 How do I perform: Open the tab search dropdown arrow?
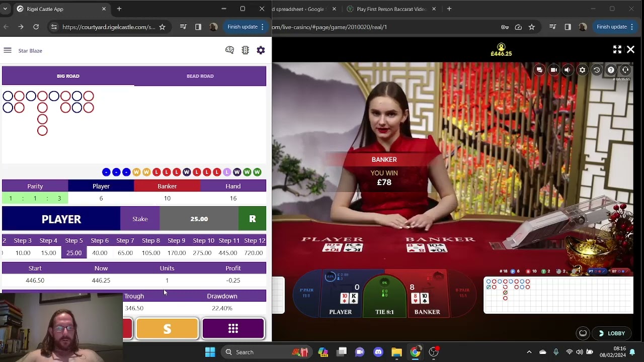(5, 9)
